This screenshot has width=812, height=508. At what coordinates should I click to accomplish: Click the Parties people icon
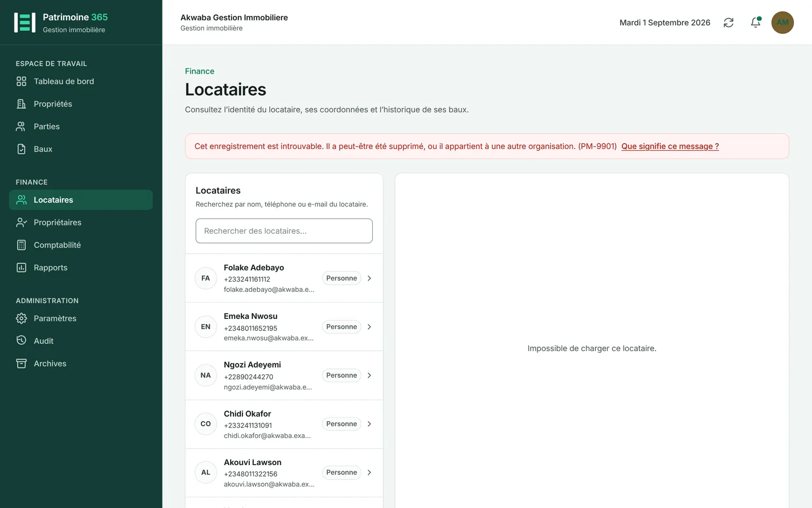(21, 126)
